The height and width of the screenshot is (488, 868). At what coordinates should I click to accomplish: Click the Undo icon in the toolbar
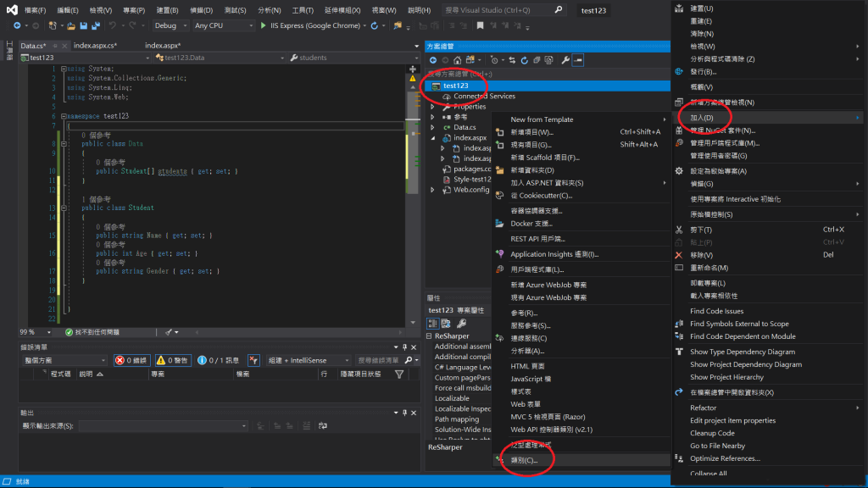click(113, 25)
